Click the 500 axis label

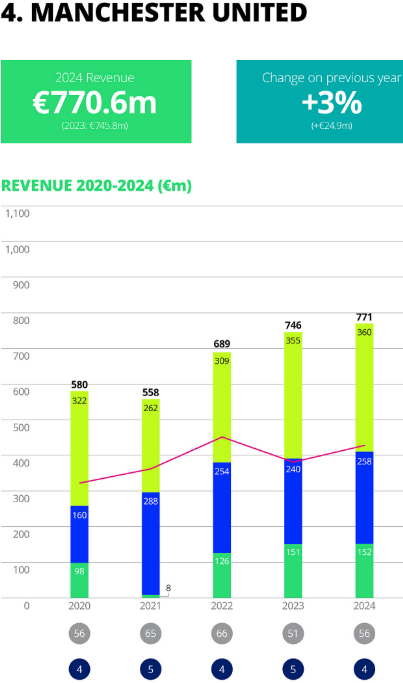[x=21, y=427]
